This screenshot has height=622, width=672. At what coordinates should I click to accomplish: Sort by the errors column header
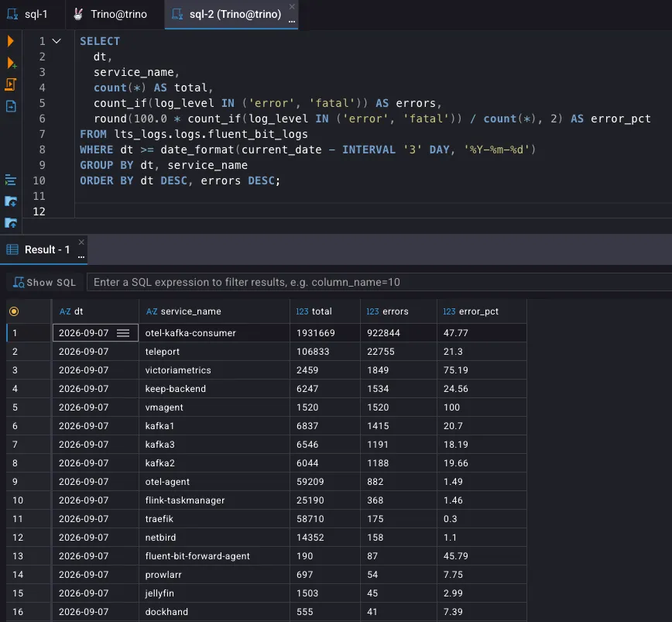click(399, 311)
